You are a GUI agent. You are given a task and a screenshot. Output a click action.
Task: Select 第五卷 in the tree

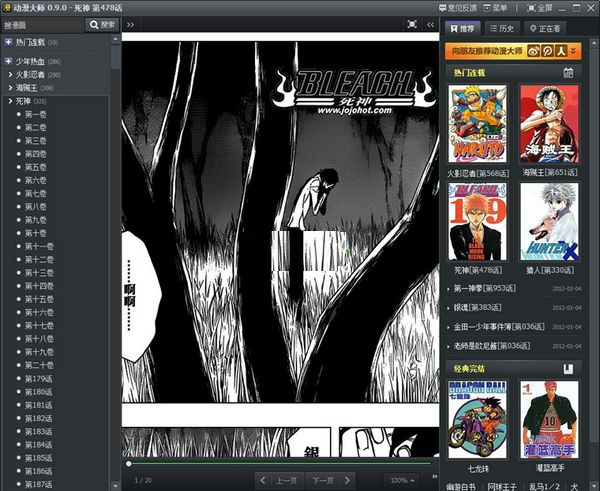(x=36, y=167)
